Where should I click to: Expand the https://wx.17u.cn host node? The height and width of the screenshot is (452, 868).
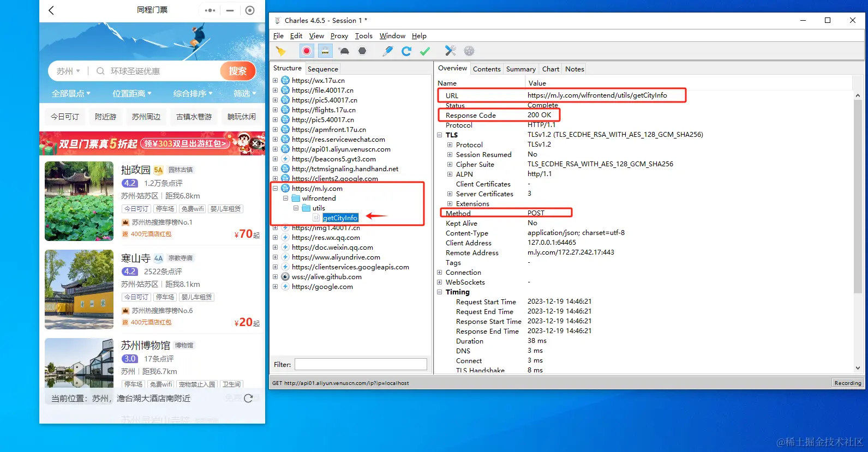(276, 81)
